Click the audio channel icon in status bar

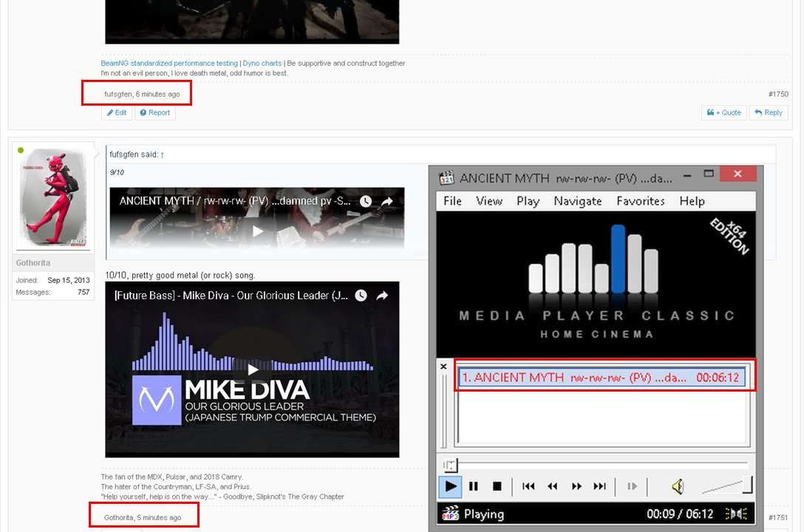[x=736, y=514]
